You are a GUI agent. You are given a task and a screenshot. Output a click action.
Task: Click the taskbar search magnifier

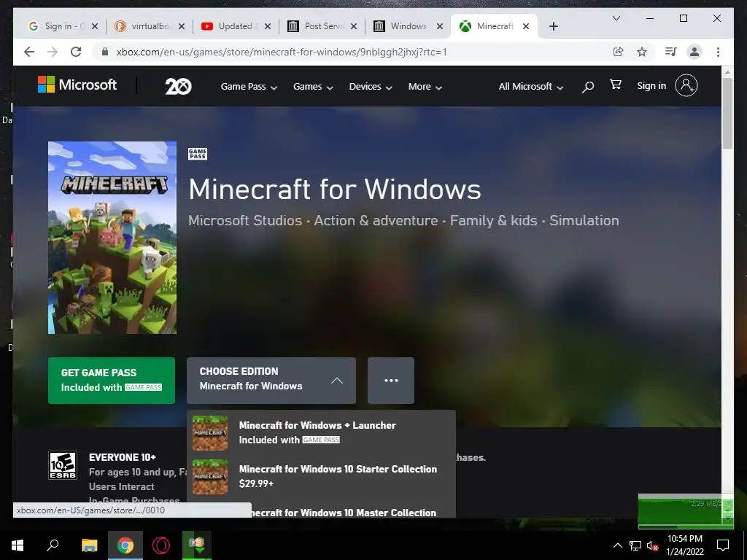53,545
